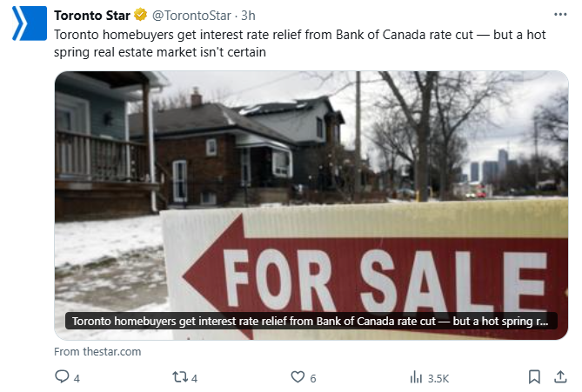Click the reply count of 4
Viewport: 582px width, 392px height.
click(x=77, y=378)
